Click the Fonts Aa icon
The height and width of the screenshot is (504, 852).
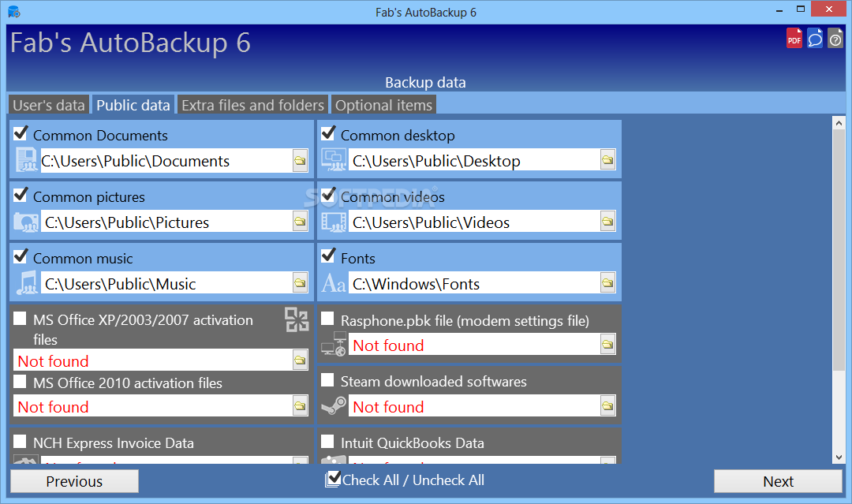[334, 283]
